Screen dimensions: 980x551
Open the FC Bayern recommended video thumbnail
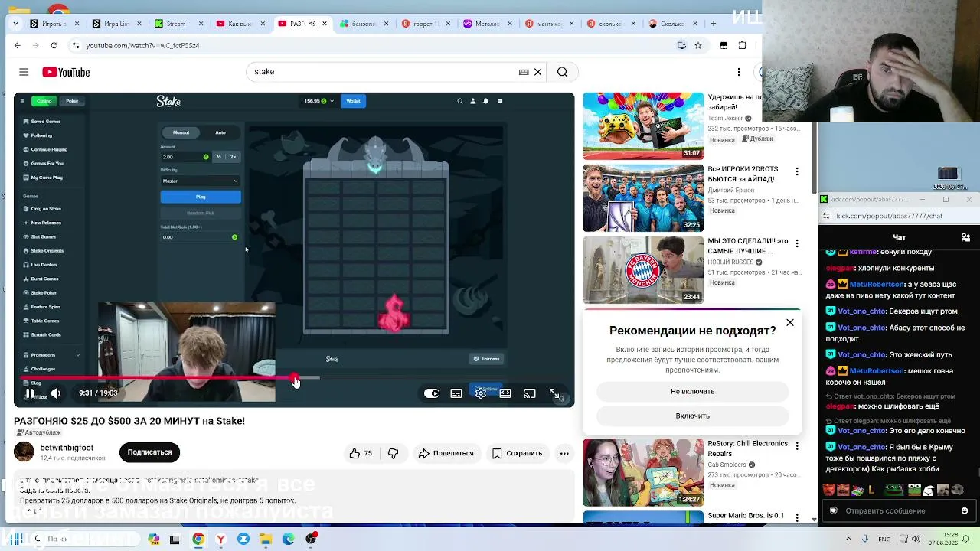643,270
